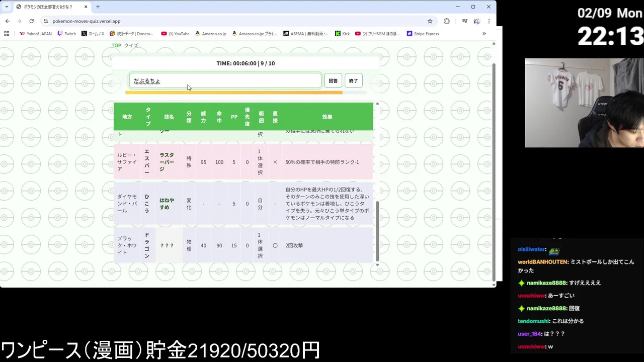Image resolution: width=644 pixels, height=362 pixels.
Task: Click the worldBANHOUTEN chat username
Action: (543, 262)
